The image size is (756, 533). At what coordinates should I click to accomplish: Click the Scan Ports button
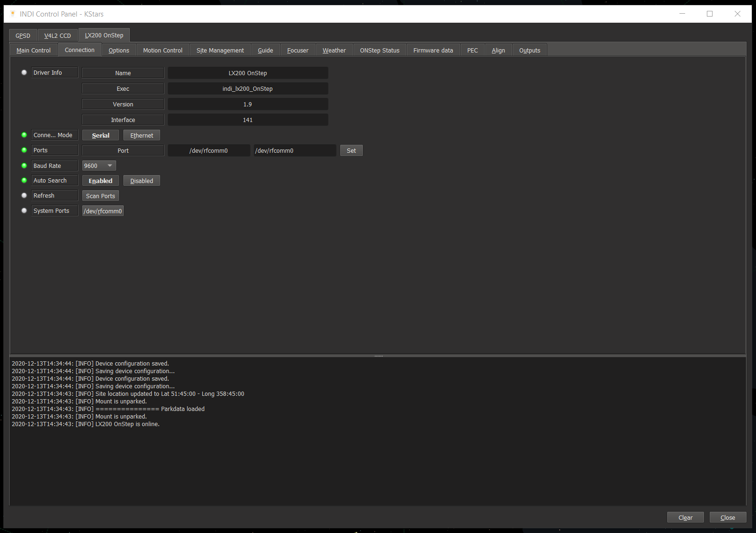[x=101, y=196]
